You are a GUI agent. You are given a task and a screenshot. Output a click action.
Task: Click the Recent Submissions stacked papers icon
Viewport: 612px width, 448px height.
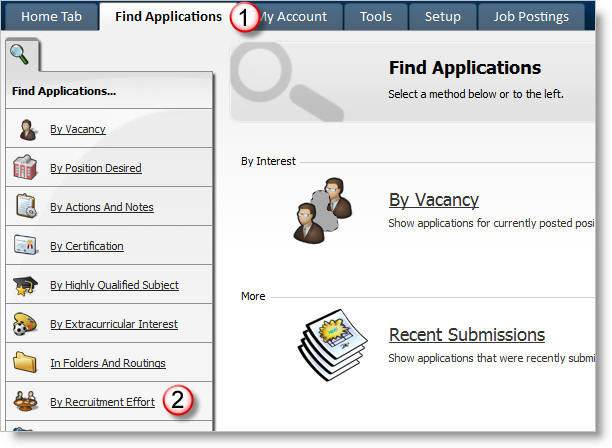click(333, 344)
